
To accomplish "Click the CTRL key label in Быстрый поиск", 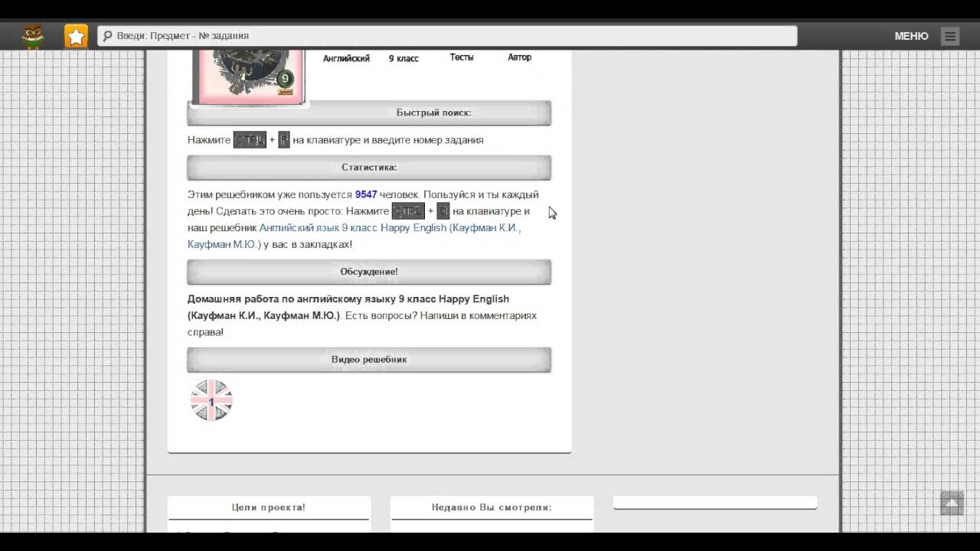I will (x=250, y=140).
